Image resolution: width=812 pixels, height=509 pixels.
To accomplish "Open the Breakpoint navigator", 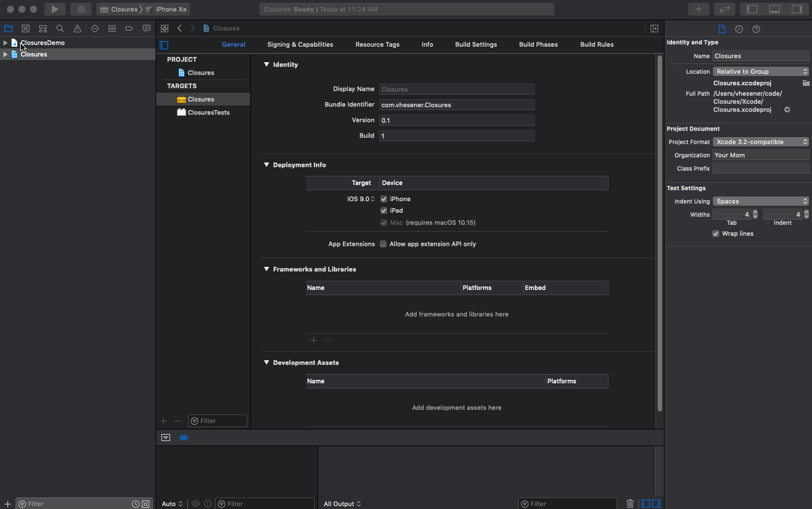I will point(129,28).
